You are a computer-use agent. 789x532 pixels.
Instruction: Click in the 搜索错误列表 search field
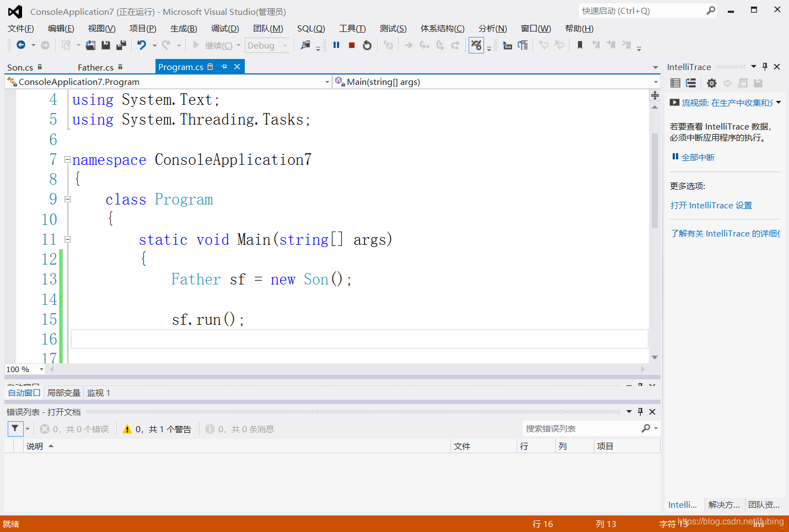tap(581, 428)
